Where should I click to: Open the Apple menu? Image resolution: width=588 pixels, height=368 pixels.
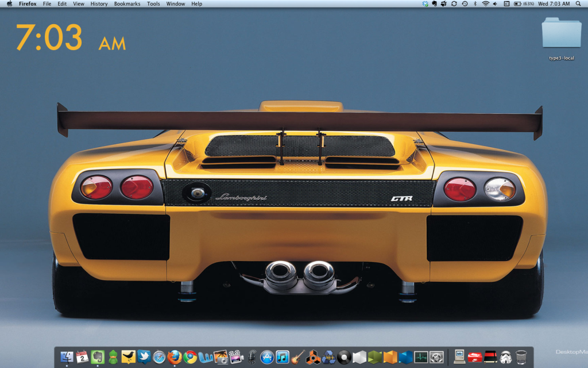pyautogui.click(x=9, y=4)
